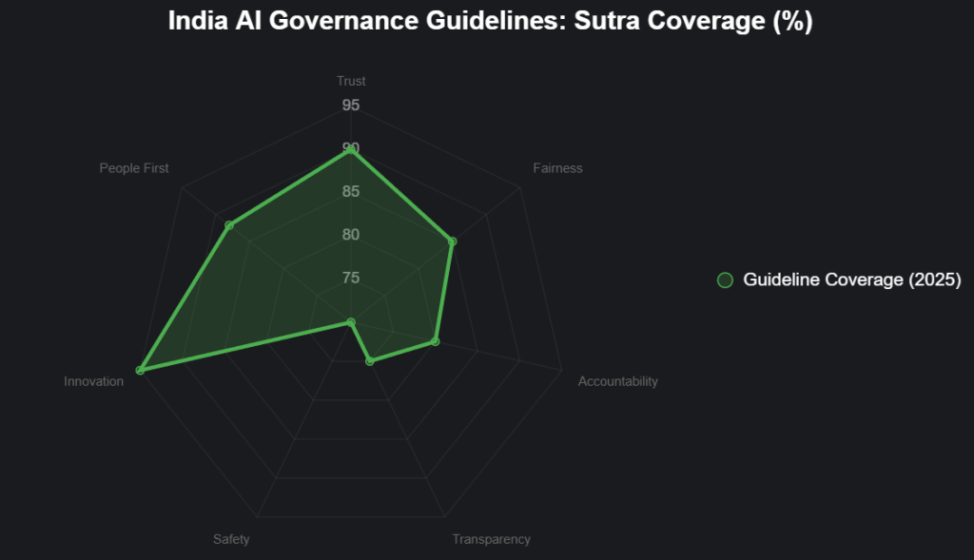Click the Accountability data point marker
Viewport: 974px width, 560px height.
[435, 340]
